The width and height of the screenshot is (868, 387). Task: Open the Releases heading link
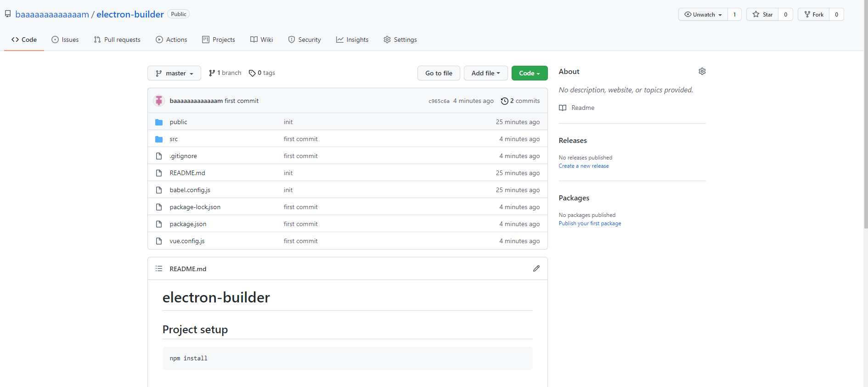pos(572,140)
